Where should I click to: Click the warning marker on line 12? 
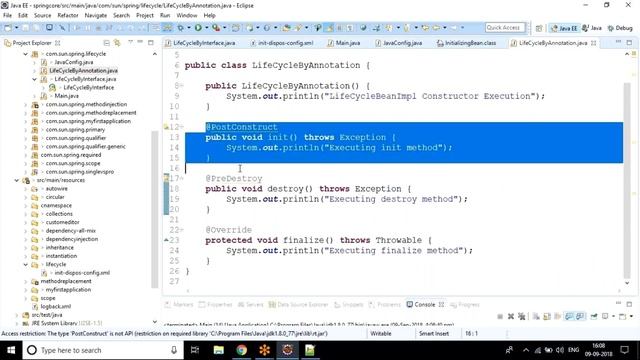pos(166,127)
